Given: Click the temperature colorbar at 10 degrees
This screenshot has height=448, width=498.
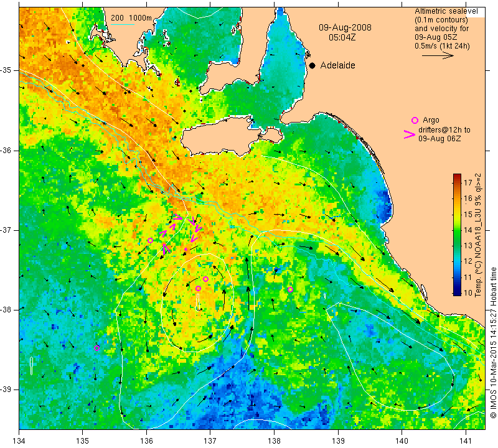Looking at the screenshot, I should (457, 292).
